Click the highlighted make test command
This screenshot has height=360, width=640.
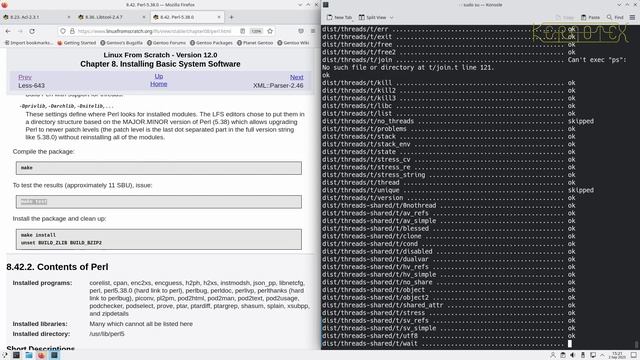point(34,202)
